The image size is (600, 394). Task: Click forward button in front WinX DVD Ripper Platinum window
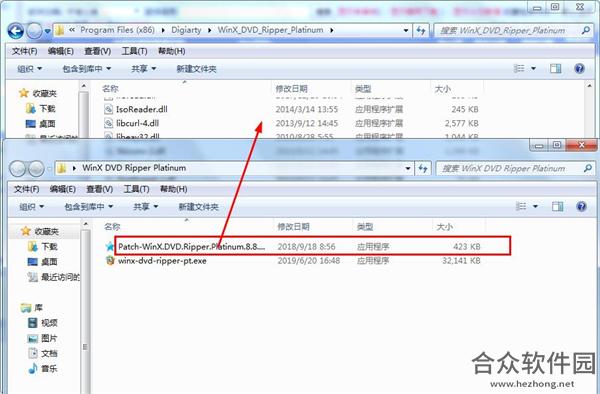(x=36, y=168)
